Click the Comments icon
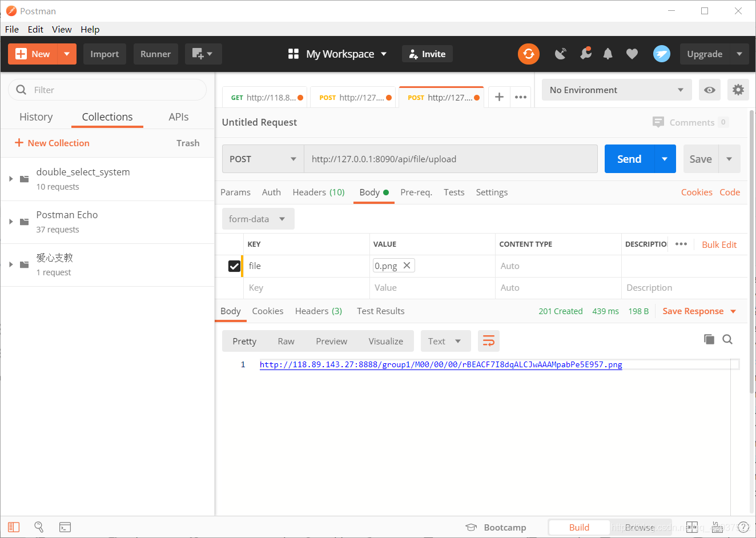 point(658,122)
